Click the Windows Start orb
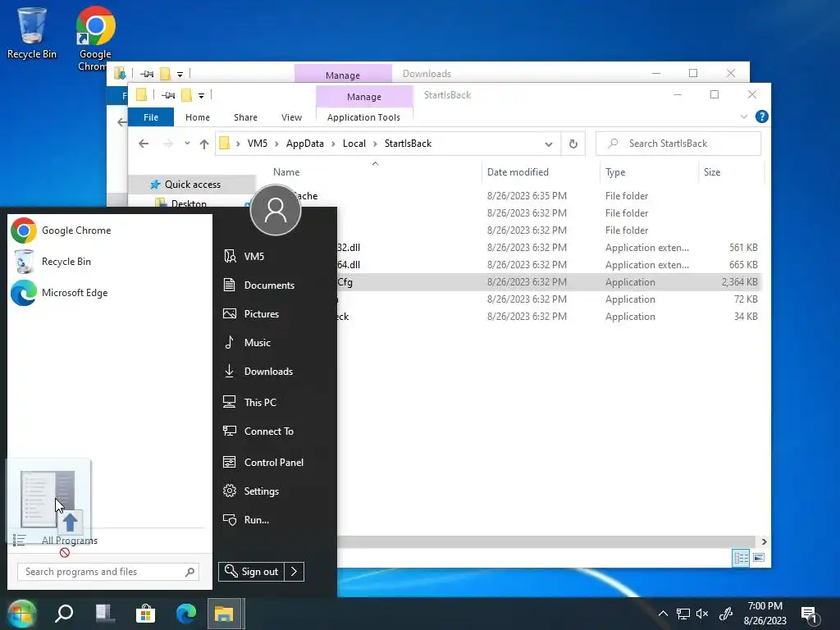The width and height of the screenshot is (840, 630). (x=22, y=614)
